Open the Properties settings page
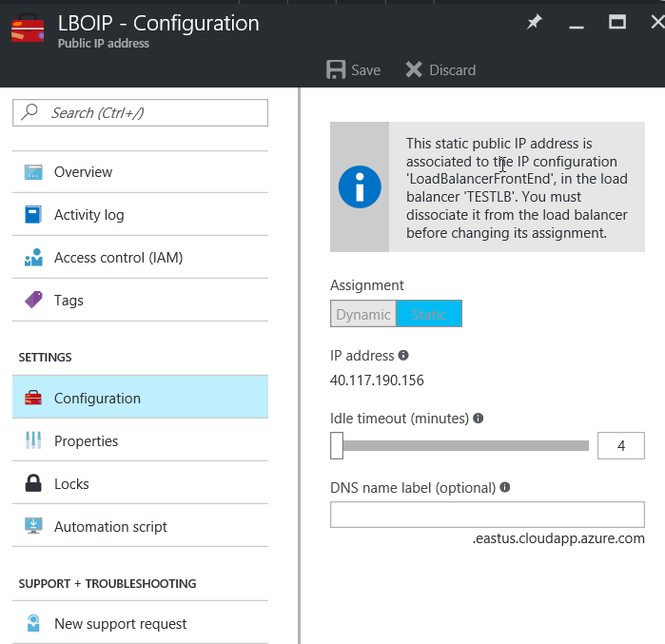665x644 pixels. point(86,441)
